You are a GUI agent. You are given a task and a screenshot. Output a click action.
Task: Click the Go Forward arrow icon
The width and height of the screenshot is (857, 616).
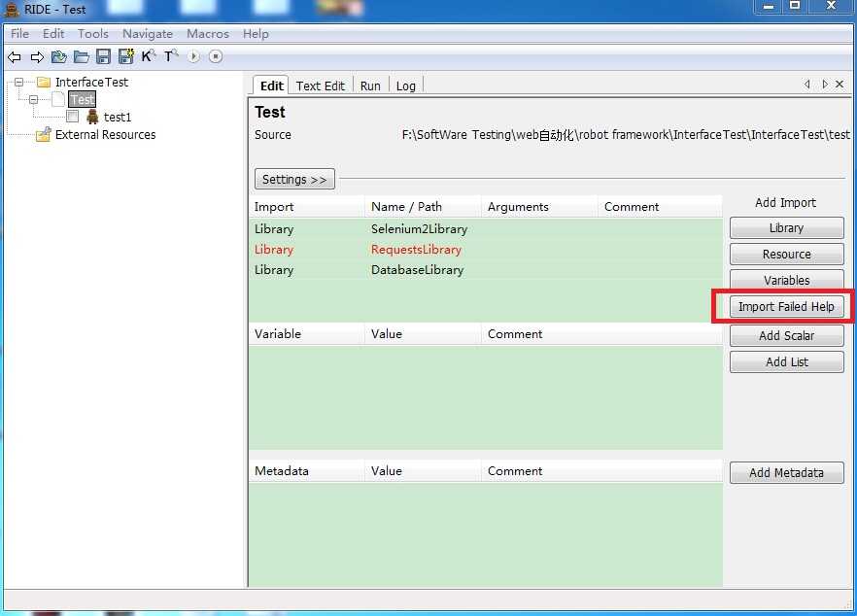click(x=37, y=57)
